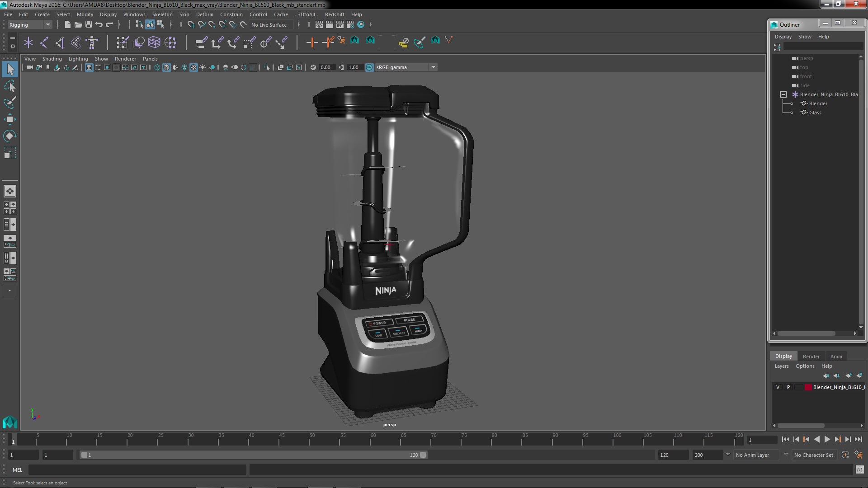This screenshot has width=868, height=488.
Task: Open the Render Current Frame icon
Action: [330, 24]
